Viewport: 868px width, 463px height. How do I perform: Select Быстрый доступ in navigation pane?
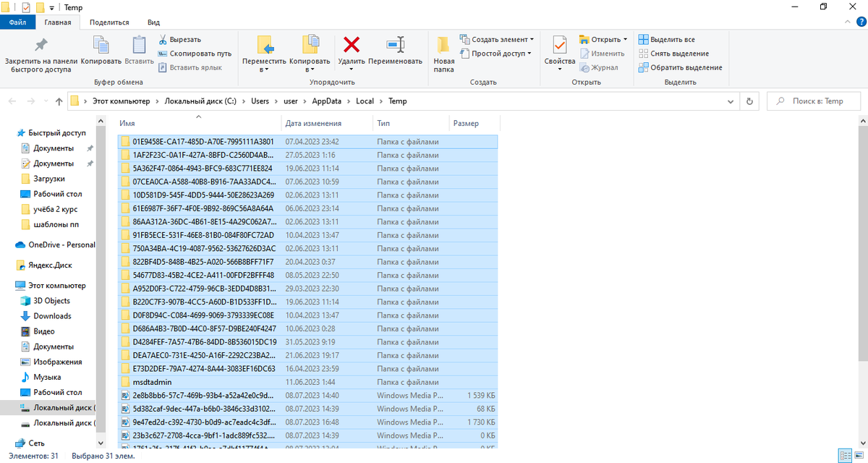click(x=51, y=132)
